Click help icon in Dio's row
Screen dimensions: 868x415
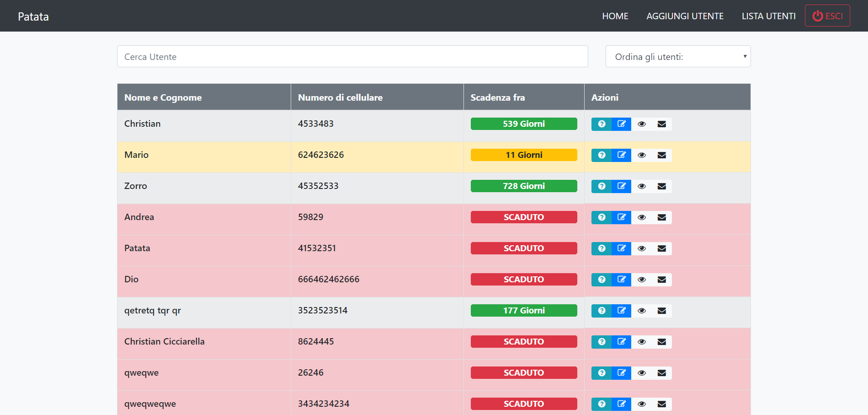pyautogui.click(x=602, y=280)
